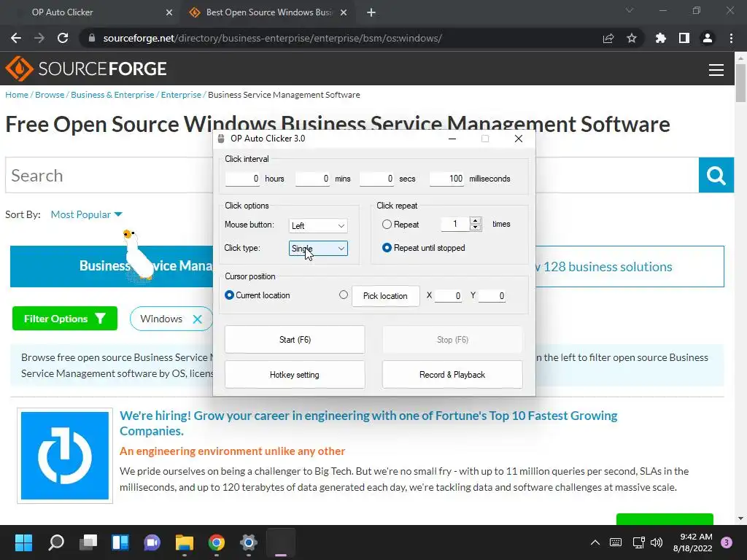This screenshot has height=560, width=747.
Task: Select the Pick location radio button
Action: pos(344,295)
